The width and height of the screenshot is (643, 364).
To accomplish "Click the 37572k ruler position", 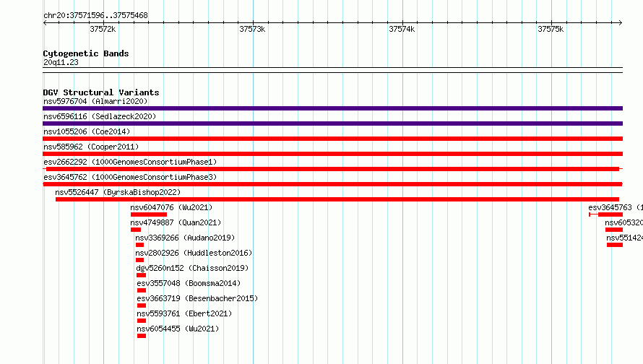I will pyautogui.click(x=103, y=29).
